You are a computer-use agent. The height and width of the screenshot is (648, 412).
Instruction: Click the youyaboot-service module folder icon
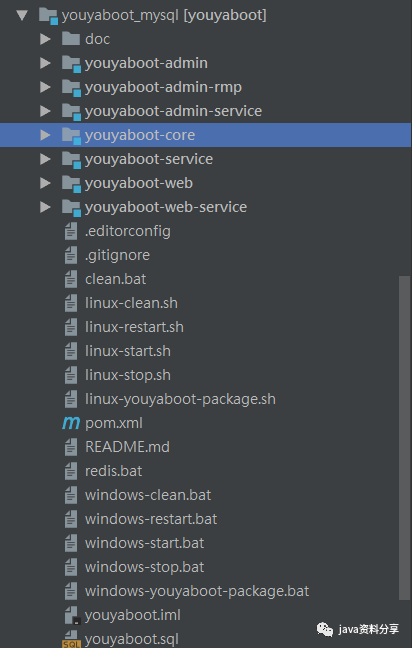point(71,160)
